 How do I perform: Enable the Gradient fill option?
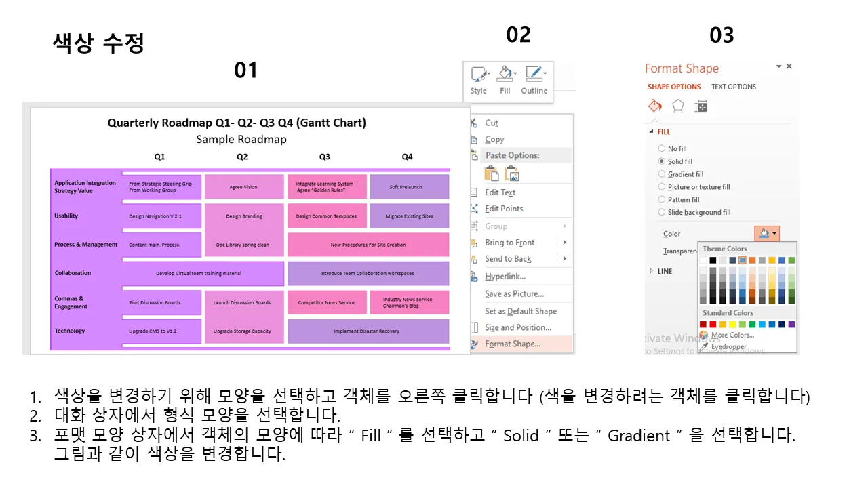click(662, 174)
